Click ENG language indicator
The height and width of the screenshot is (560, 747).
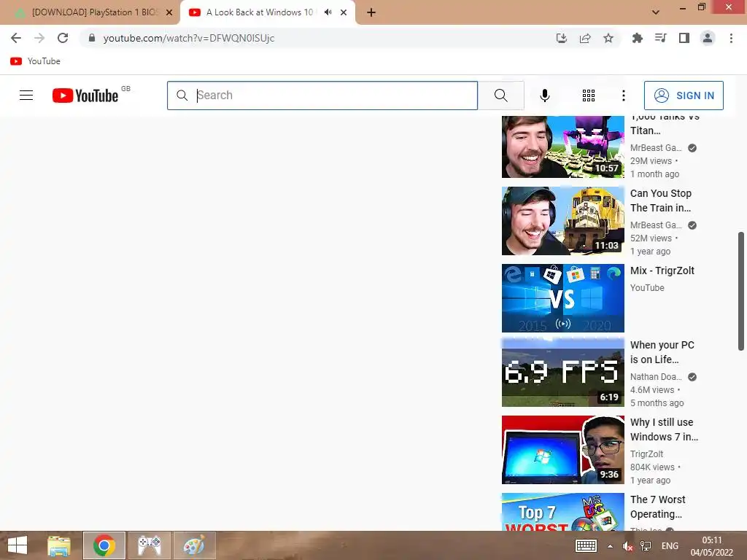coord(670,545)
